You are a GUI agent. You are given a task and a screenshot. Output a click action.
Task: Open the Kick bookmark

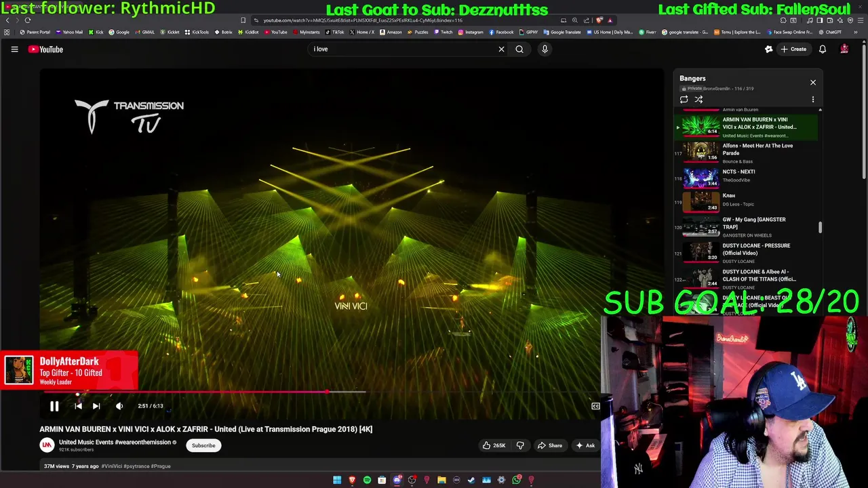point(95,32)
